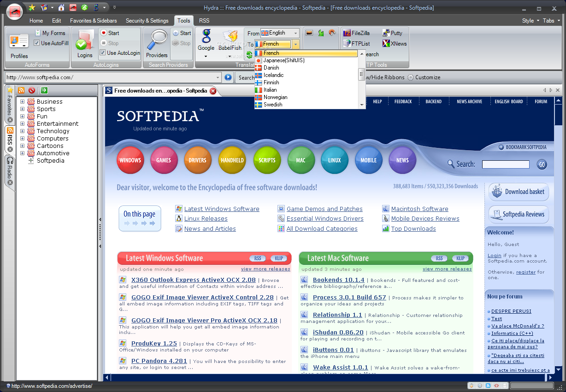The width and height of the screenshot is (566, 392).
Task: Launch FileZilla from FTP Tools
Action: (356, 33)
